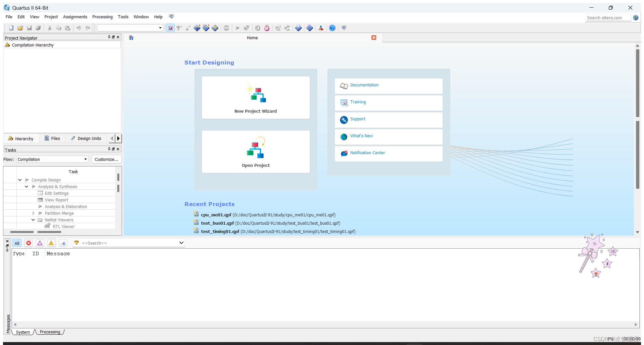Screen dimensions: 644x345
Task: Switch to the Processing messages tab
Action: click(x=50, y=332)
